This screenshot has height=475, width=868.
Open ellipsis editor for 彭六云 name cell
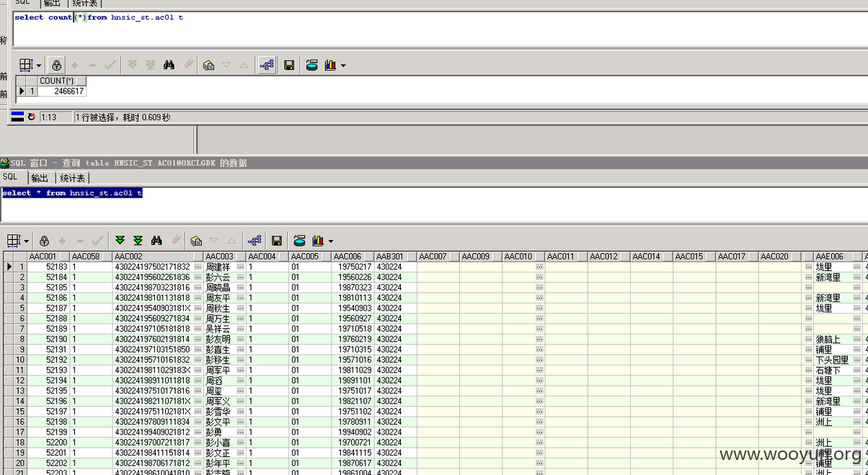[x=241, y=278]
